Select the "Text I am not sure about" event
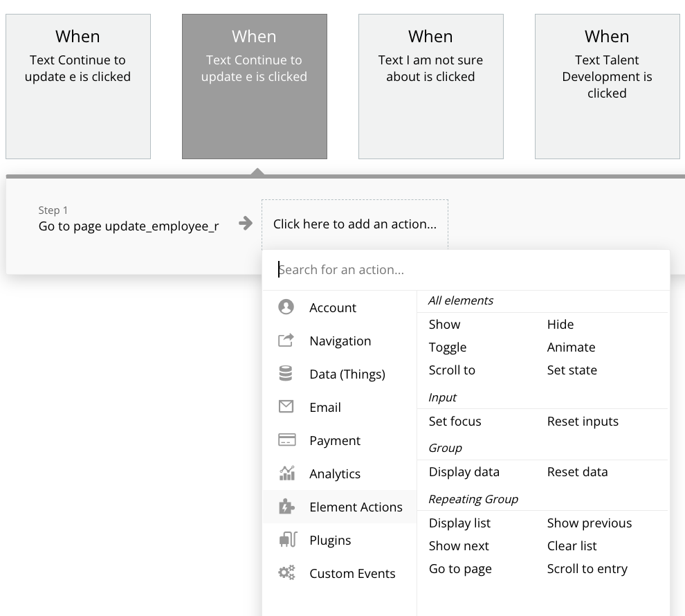Screen dimensions: 685x616 pos(430,87)
